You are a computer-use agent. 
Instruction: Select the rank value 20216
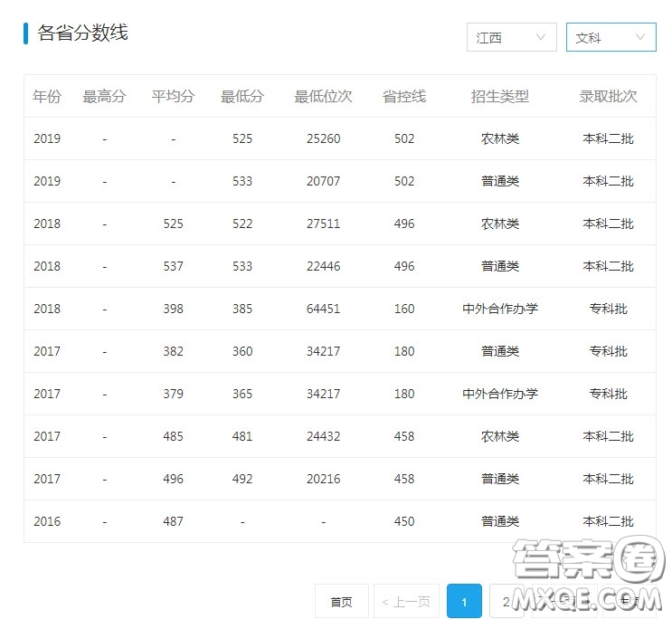click(323, 479)
